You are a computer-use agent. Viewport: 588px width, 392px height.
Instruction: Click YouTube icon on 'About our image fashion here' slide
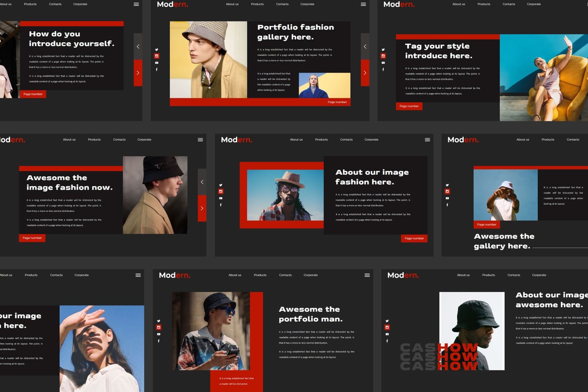[x=221, y=198]
